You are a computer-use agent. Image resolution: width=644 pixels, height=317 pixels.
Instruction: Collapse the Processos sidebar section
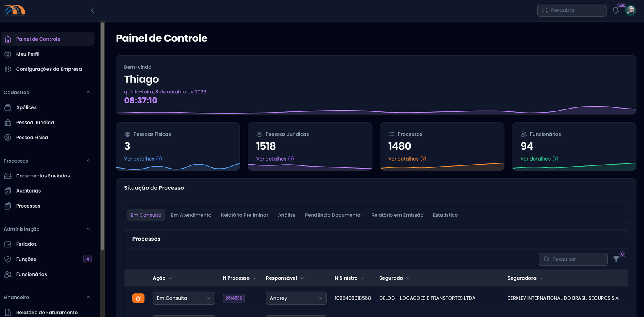(x=88, y=161)
